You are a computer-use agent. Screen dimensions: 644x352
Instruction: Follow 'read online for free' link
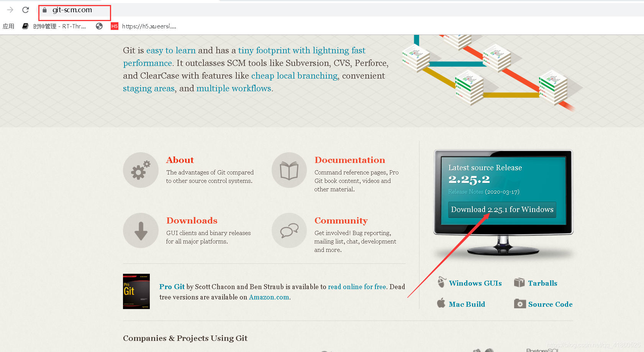point(357,286)
